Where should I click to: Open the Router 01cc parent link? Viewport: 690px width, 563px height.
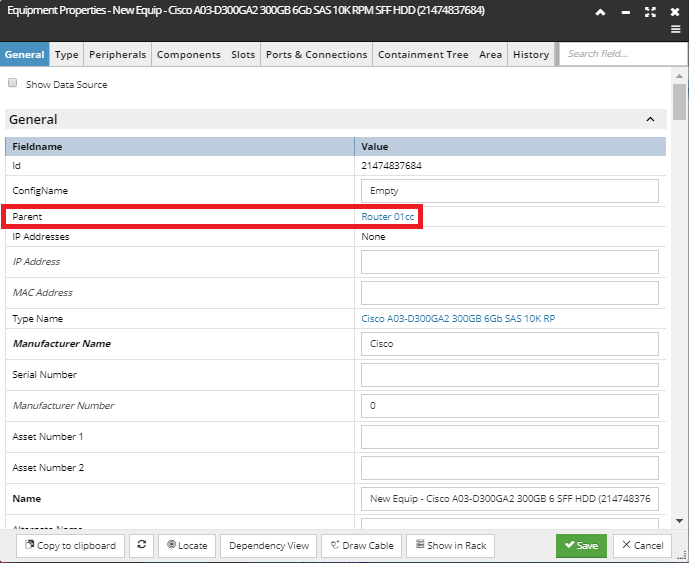(387, 217)
